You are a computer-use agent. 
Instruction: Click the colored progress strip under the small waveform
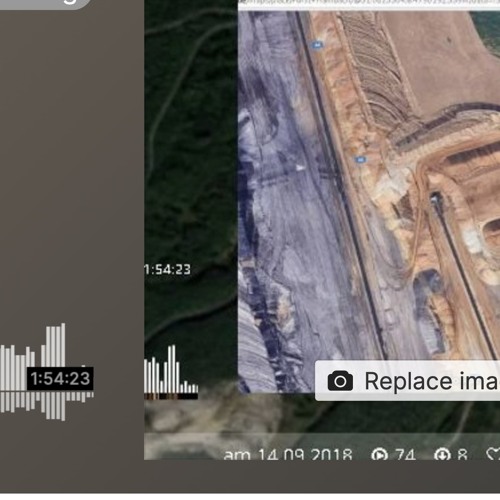click(x=171, y=396)
